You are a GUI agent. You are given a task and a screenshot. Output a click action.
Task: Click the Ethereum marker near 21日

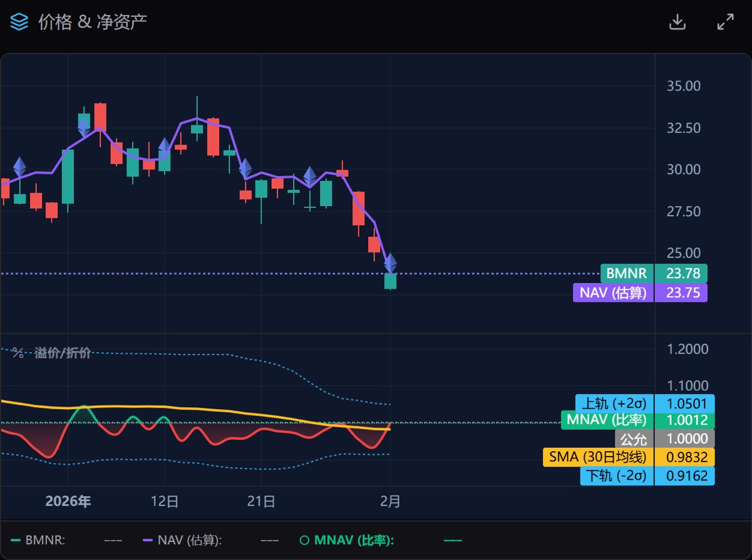245,168
